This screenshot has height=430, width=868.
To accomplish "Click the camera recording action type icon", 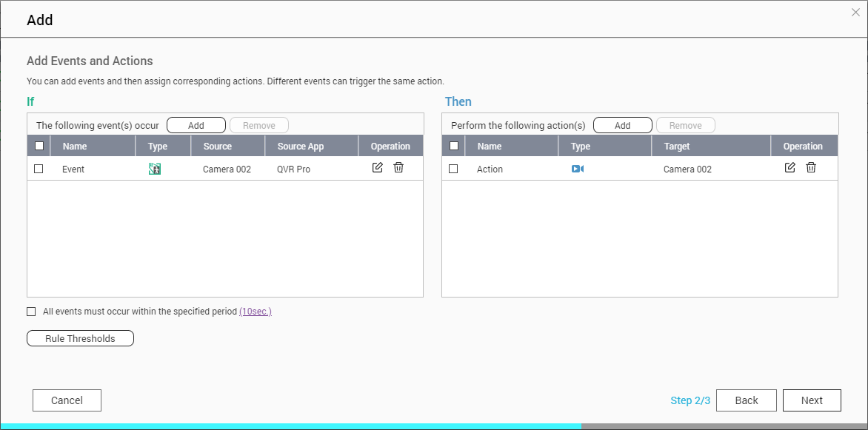I will [578, 169].
